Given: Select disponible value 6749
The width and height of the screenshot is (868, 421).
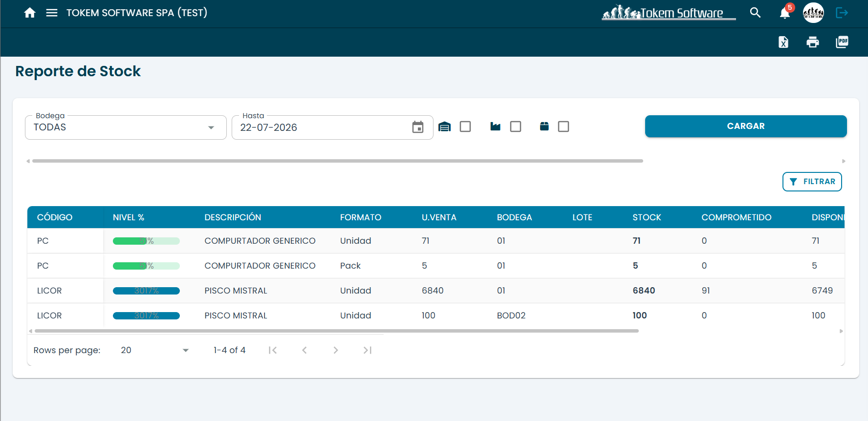Looking at the screenshot, I should [822, 291].
